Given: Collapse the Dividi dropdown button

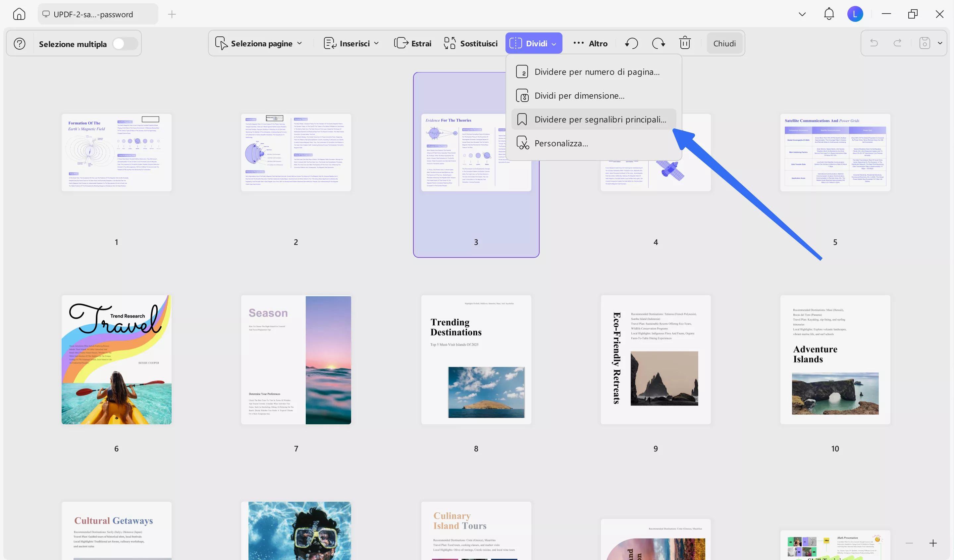Looking at the screenshot, I should click(x=533, y=43).
